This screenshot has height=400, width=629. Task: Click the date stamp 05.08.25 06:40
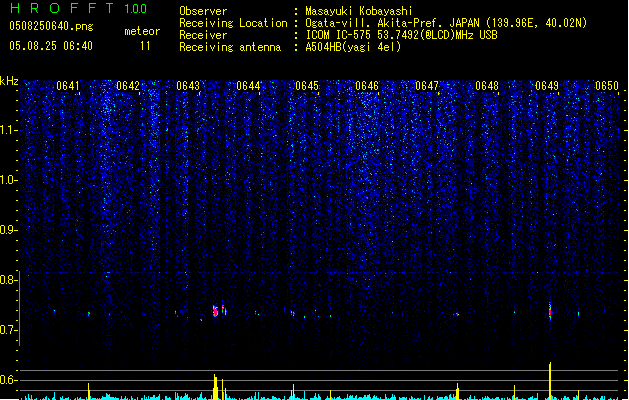[51, 46]
